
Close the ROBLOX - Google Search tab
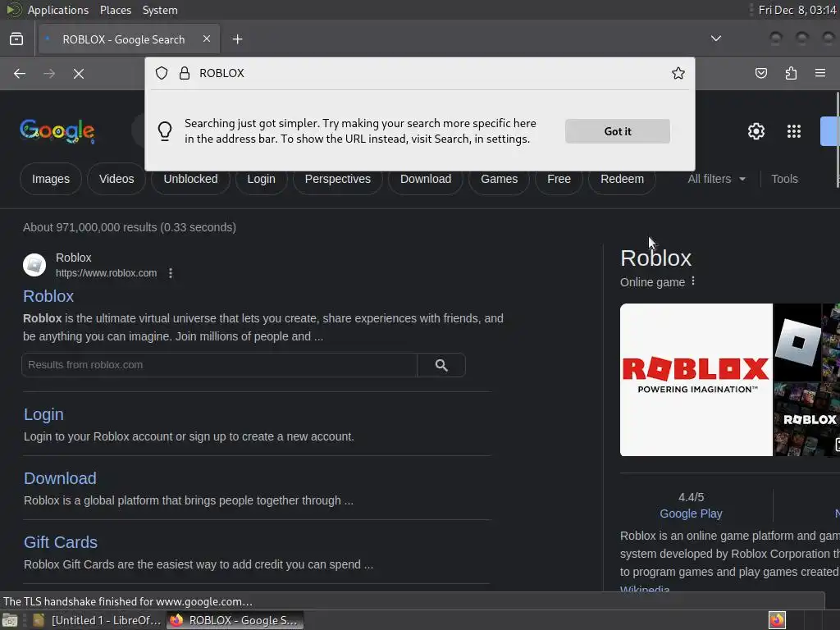pyautogui.click(x=207, y=39)
